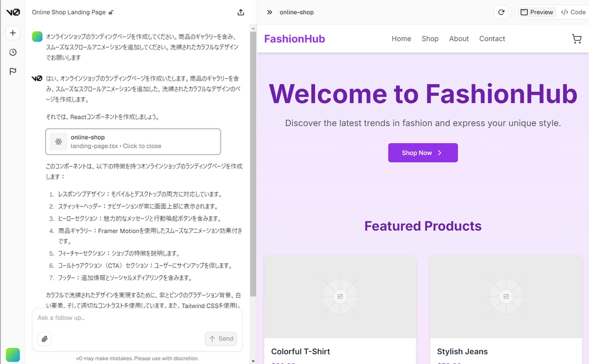589x364 pixels.
Task: Open chat history clock icon
Action: (13, 52)
